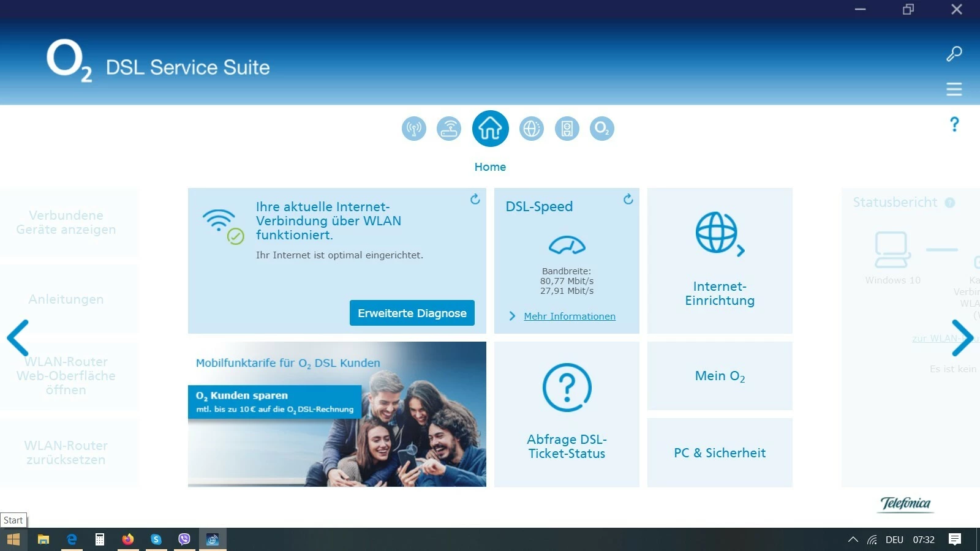This screenshot has height=551, width=980.
Task: Click the Bandbreite 80,77 Mbit/s value
Action: pos(567,281)
